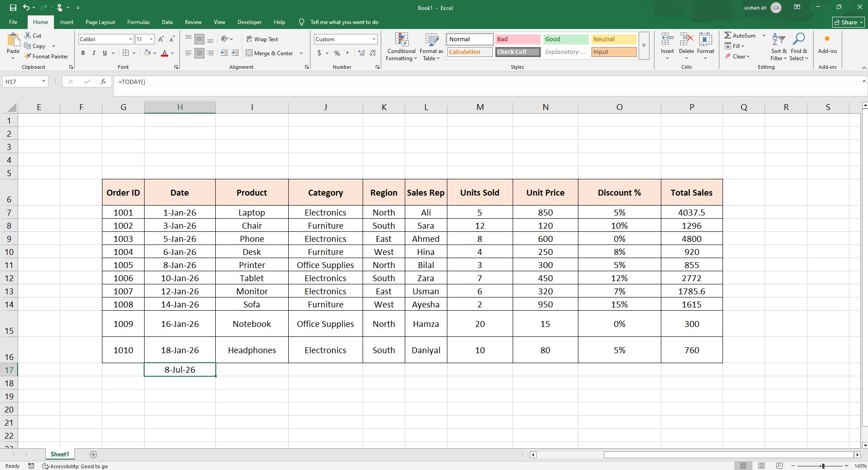Open the AutoSum dropdown arrow
Viewport: 868px width, 470px height.
tap(764, 35)
